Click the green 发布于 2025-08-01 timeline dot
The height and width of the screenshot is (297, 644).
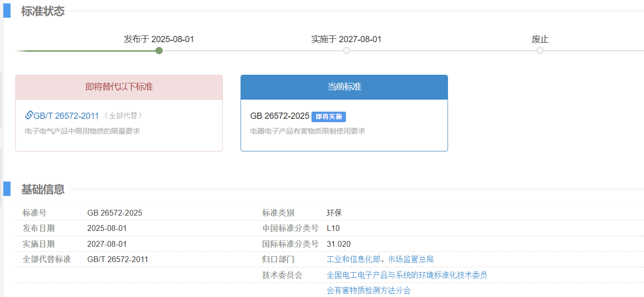(159, 50)
